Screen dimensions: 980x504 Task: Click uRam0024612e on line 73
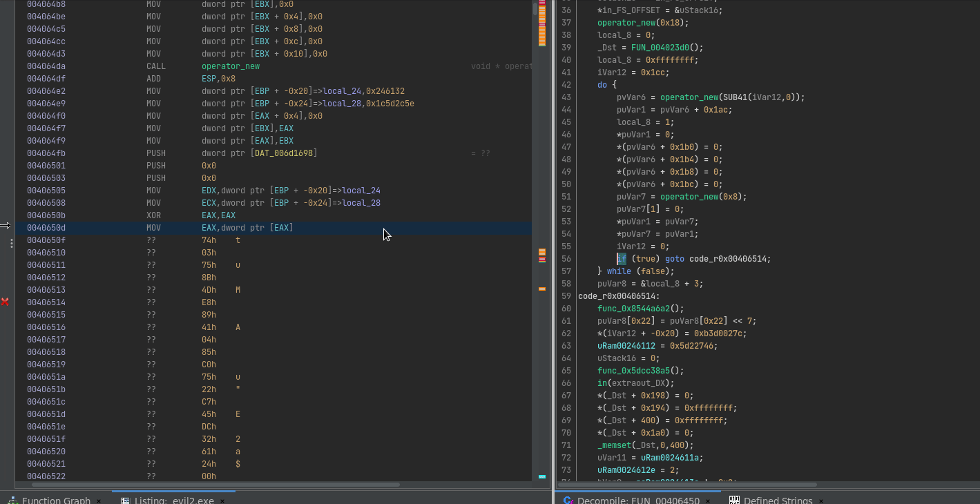click(x=626, y=470)
